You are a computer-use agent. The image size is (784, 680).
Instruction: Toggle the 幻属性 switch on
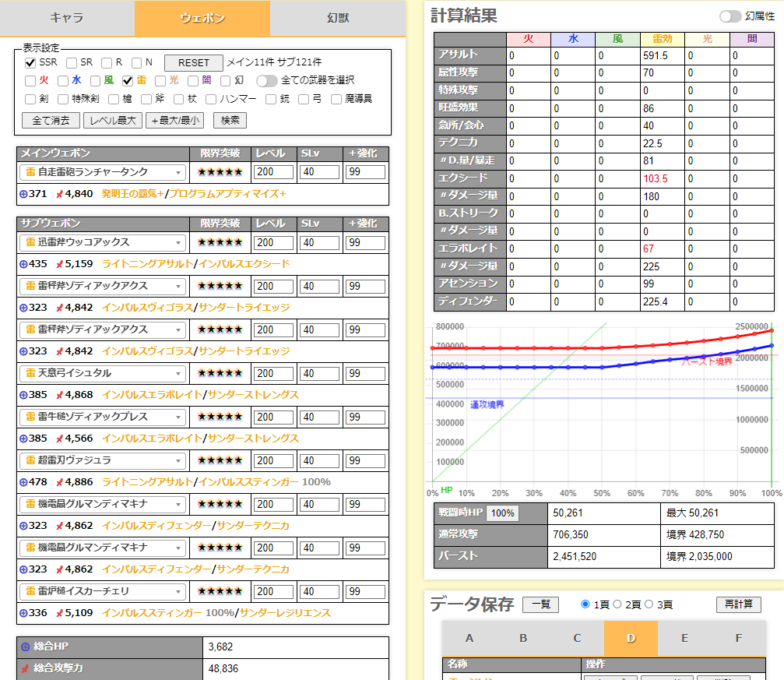pos(730,16)
